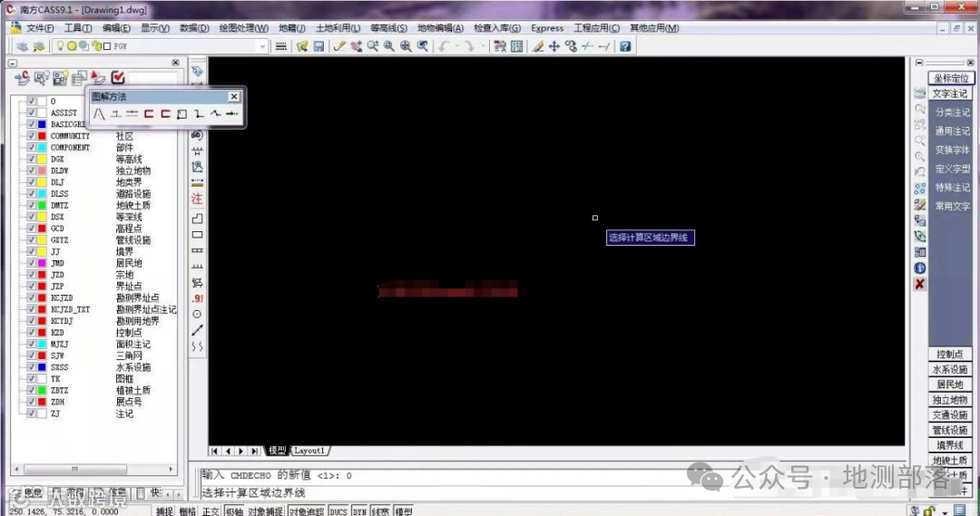Click the red X delete icon on right panel
Screen dimensions: 980x516
920,284
